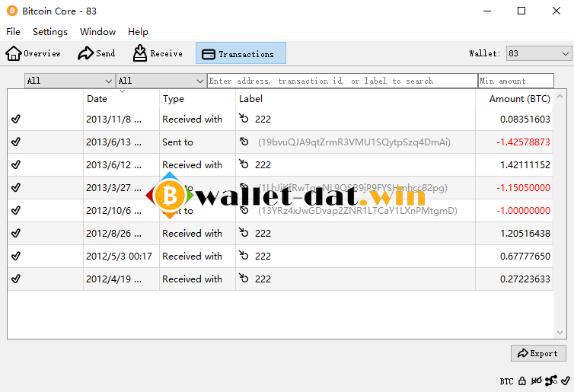Open the Receive tab
Screen dimensions: 574x392
point(158,53)
